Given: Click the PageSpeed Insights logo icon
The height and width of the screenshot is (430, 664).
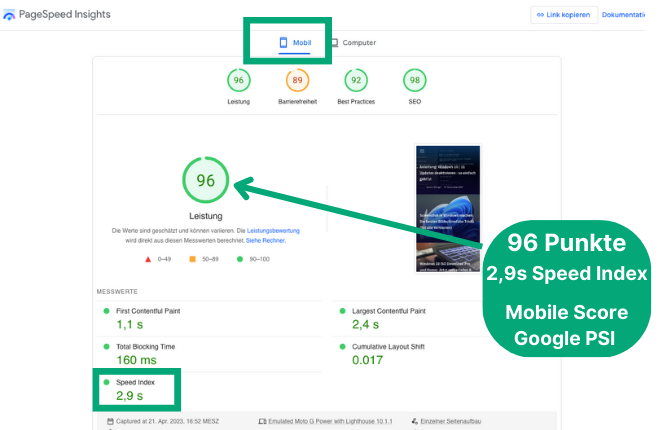Looking at the screenshot, I should (x=9, y=14).
